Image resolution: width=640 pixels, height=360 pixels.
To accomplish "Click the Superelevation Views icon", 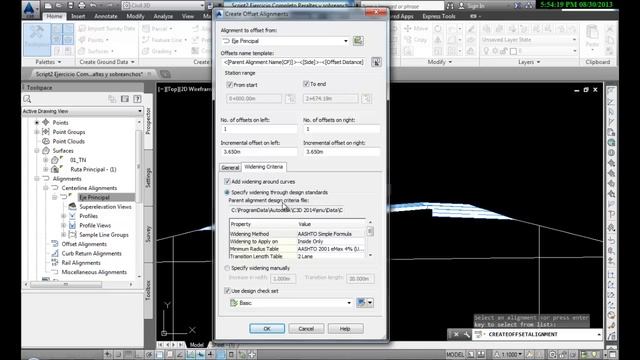I will [x=72, y=207].
